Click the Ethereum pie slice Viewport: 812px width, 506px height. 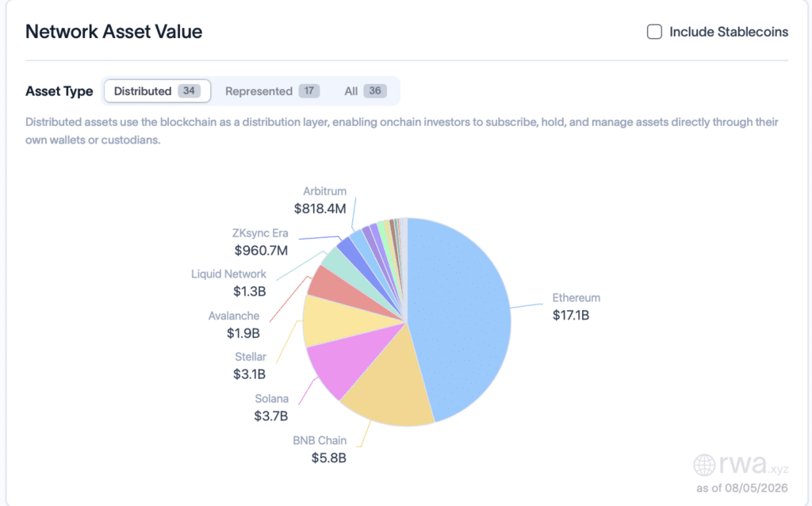461,321
